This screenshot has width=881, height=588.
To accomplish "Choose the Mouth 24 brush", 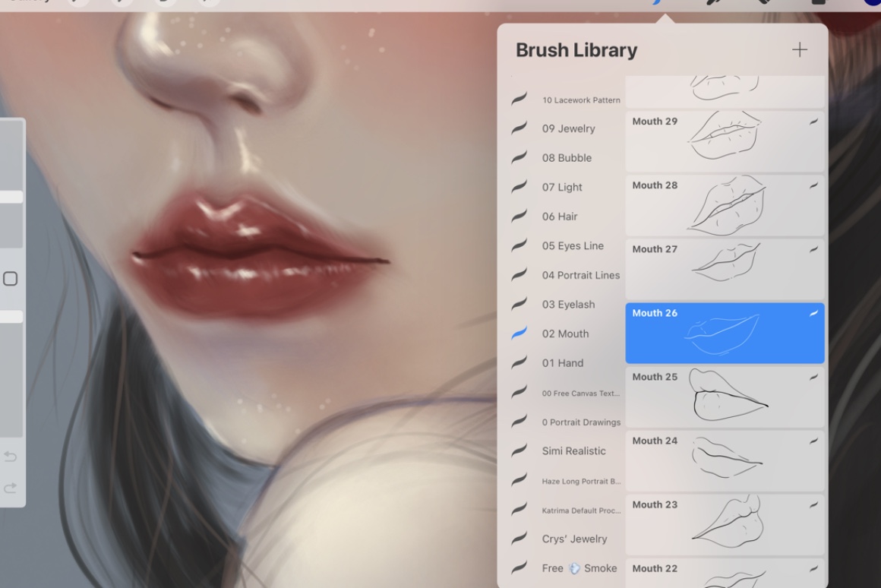I will [725, 461].
